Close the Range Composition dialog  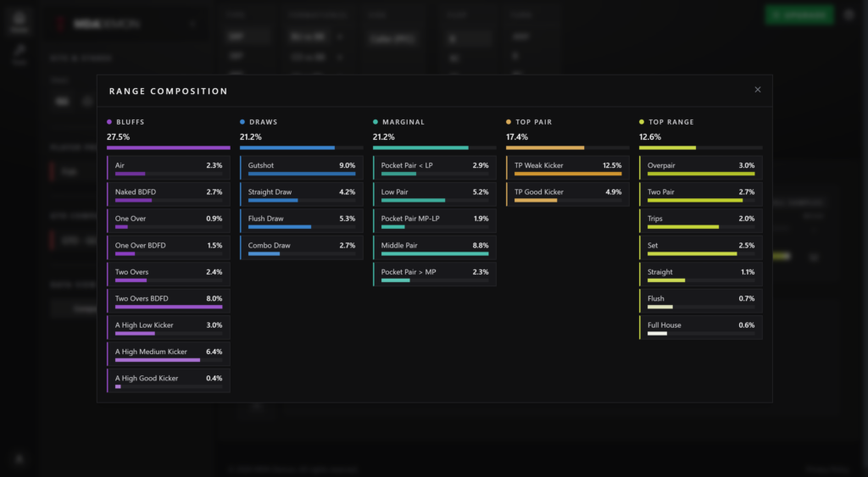click(x=757, y=90)
